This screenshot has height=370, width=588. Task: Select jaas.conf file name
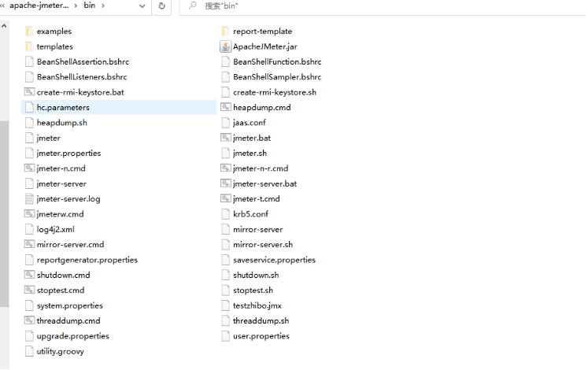tap(250, 123)
